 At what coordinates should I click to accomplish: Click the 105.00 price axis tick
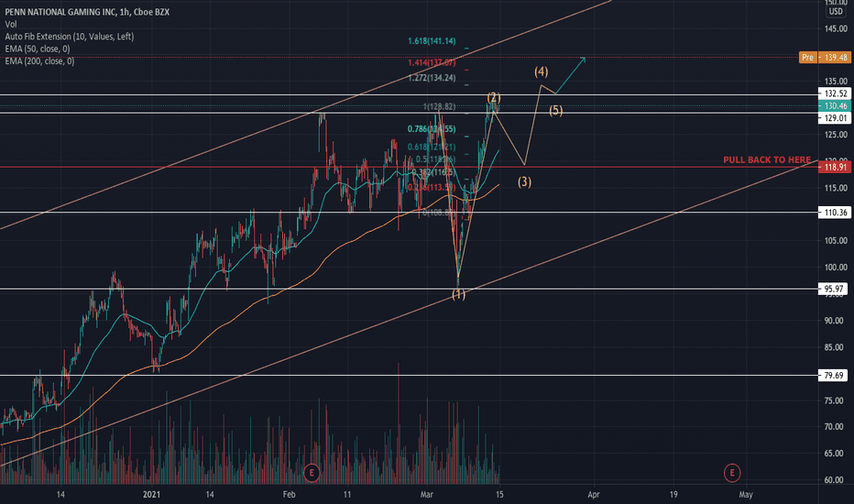tap(836, 240)
